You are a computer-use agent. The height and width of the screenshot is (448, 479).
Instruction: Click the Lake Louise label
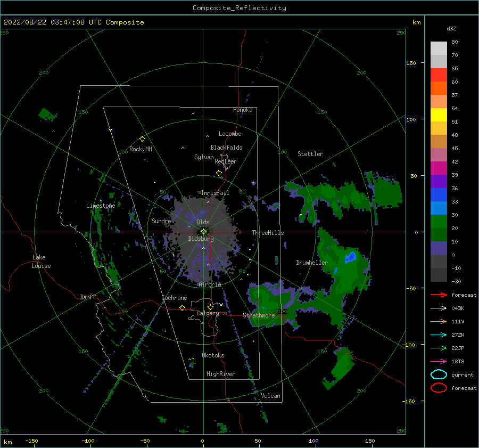[41, 262]
